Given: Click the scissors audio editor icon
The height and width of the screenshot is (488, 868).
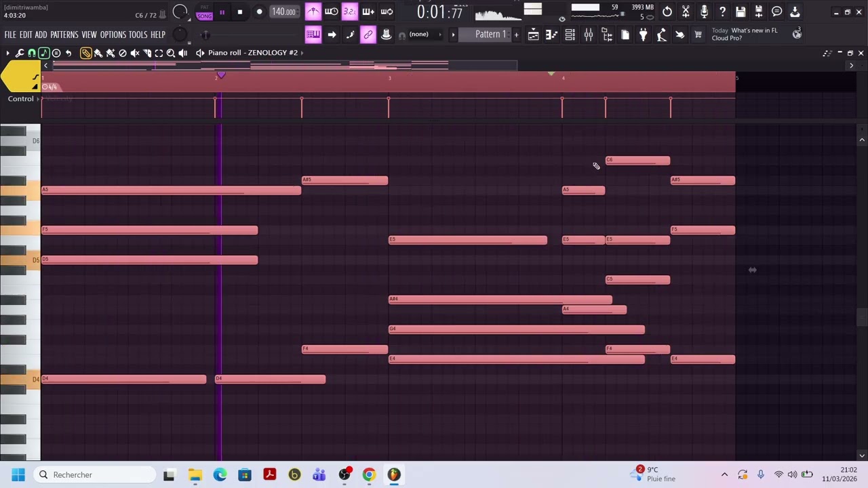Looking at the screenshot, I should point(686,12).
